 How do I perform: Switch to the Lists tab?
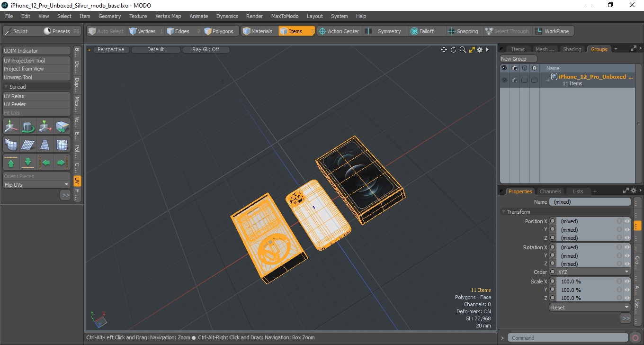pos(578,191)
